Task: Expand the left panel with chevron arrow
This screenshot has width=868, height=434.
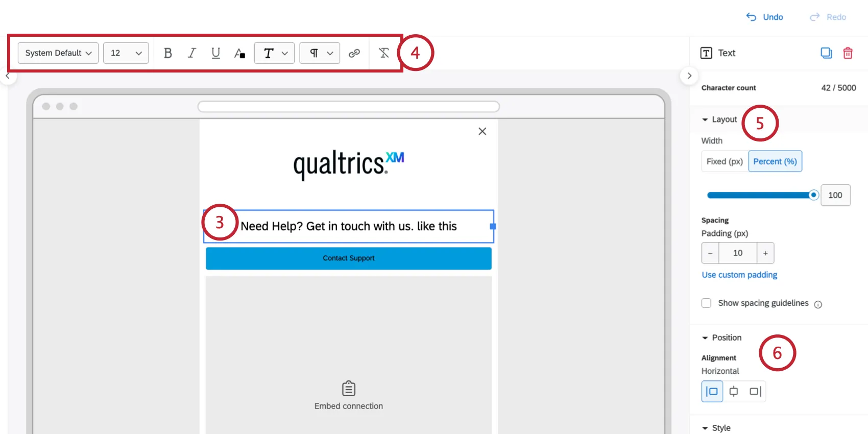Action: tap(7, 76)
